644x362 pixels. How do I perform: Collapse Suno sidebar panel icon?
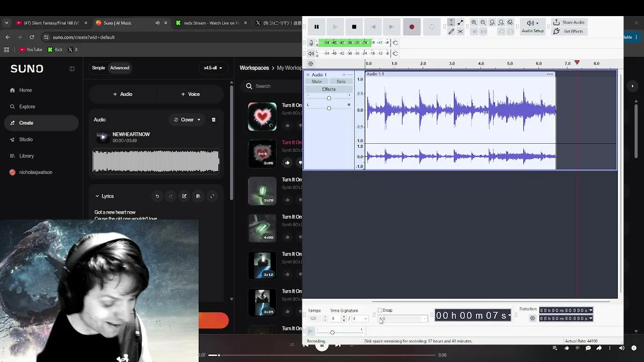coord(72,68)
